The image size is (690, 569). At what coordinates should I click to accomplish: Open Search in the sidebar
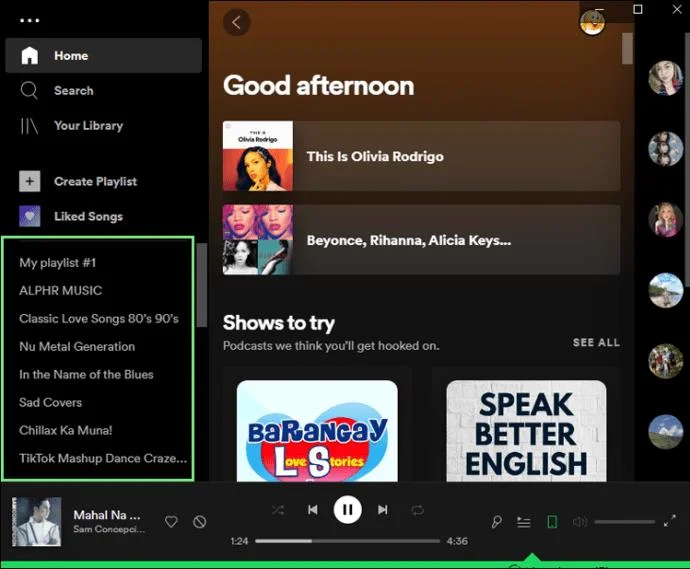pyautogui.click(x=73, y=91)
